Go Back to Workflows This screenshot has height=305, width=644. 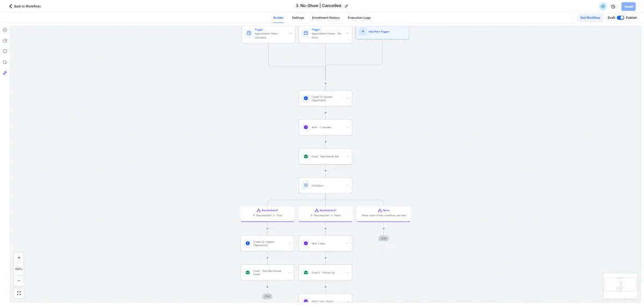[25, 6]
